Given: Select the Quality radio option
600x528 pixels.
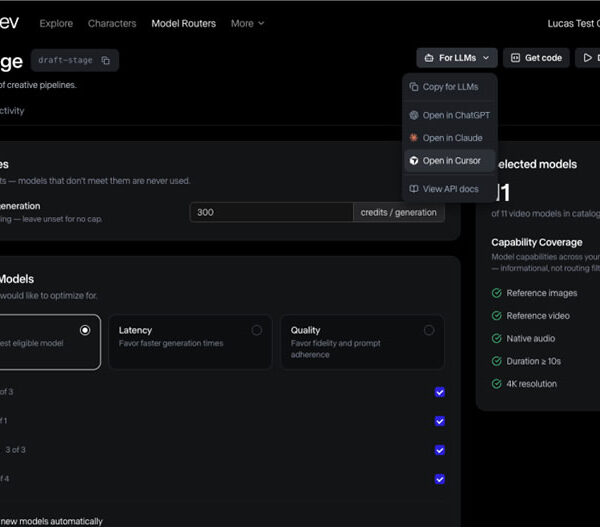Looking at the screenshot, I should (429, 330).
